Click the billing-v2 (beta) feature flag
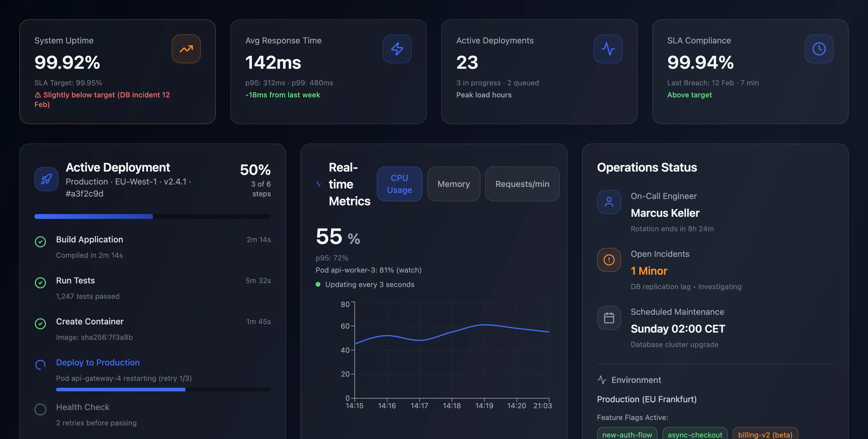The image size is (868, 439). [x=765, y=434]
